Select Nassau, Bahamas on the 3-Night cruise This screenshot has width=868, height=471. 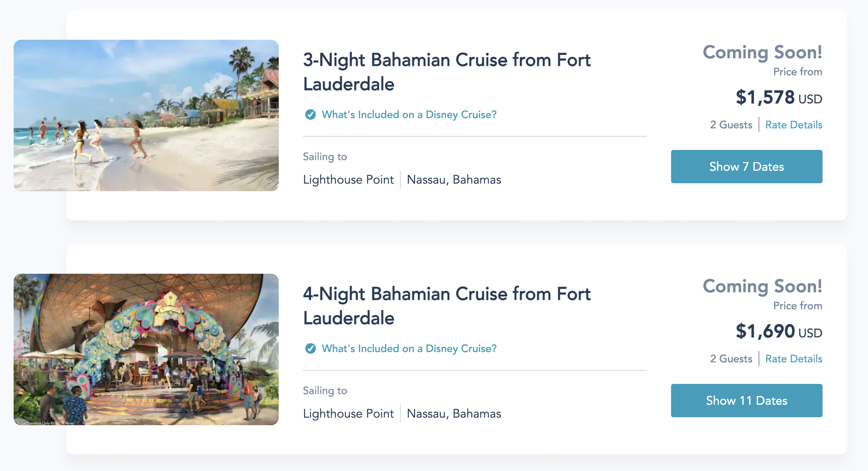pos(454,179)
